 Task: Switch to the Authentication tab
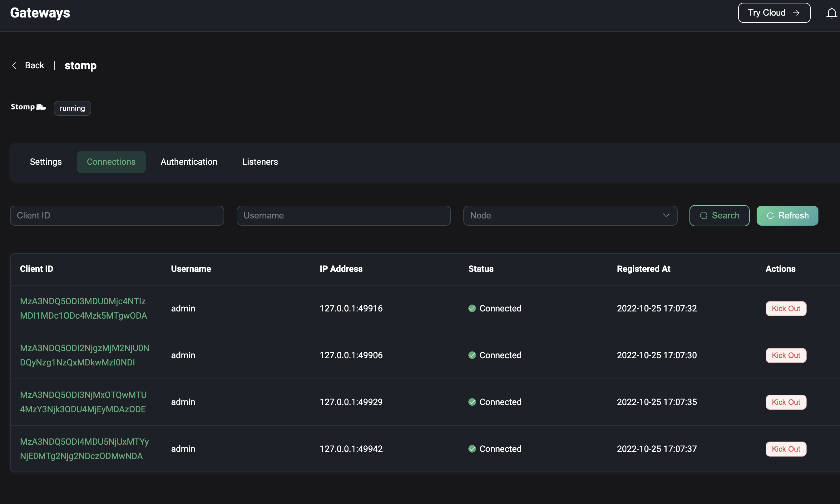[189, 162]
